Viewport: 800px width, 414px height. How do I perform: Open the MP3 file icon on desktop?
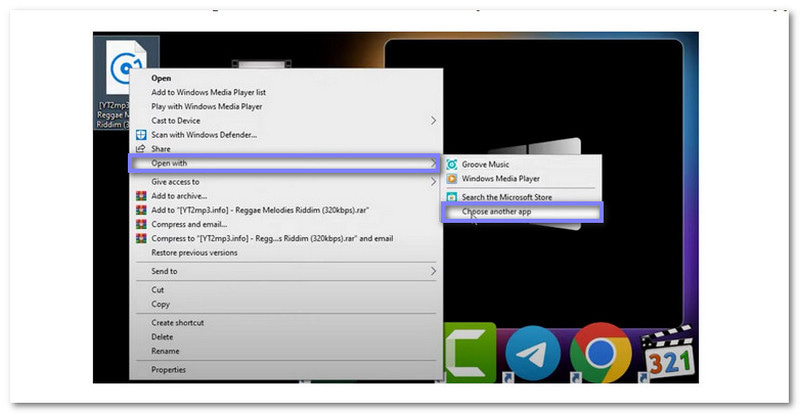click(x=126, y=67)
